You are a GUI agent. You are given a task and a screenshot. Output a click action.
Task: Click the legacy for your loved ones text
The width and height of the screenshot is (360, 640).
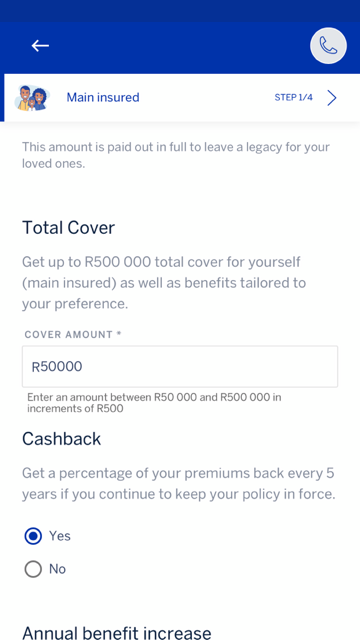[176, 155]
